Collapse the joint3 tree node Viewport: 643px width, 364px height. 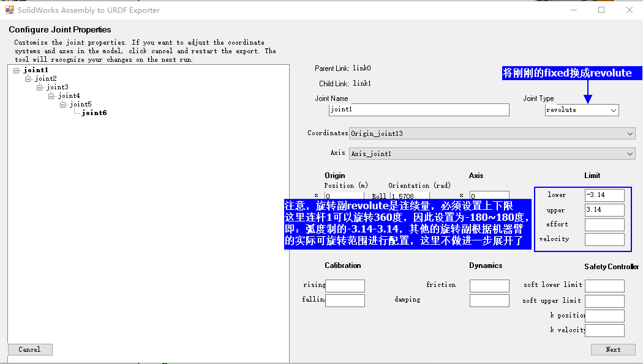click(39, 87)
